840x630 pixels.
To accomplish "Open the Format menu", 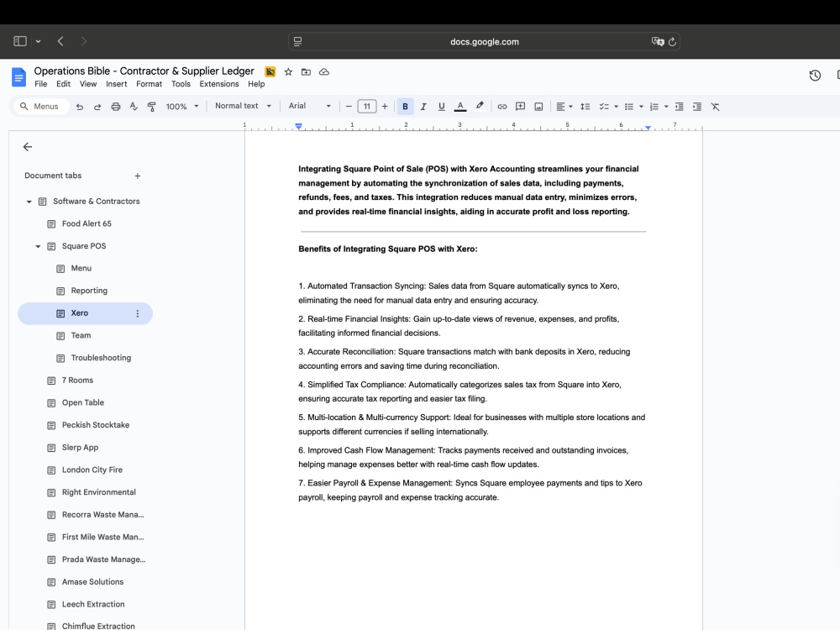I will pos(149,84).
